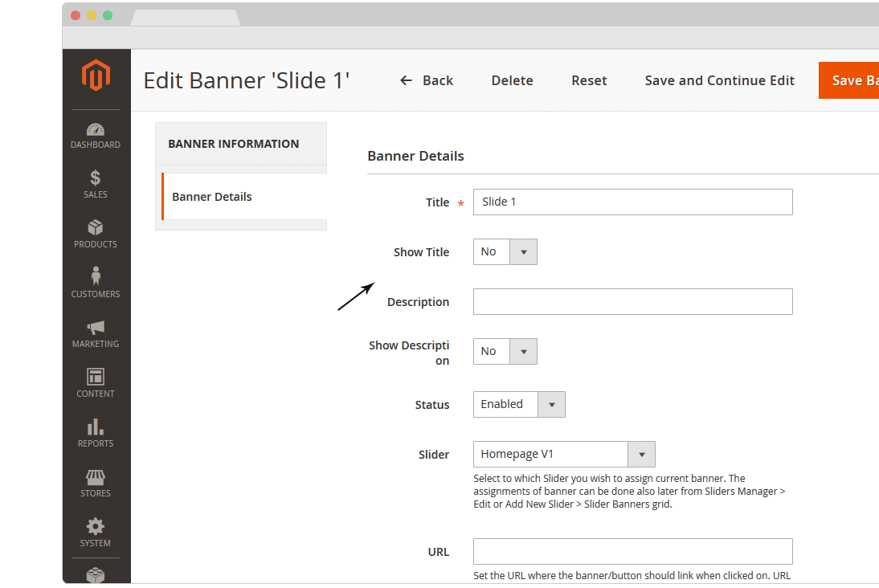Open the System gear icon
This screenshot has width=879, height=588.
96,527
